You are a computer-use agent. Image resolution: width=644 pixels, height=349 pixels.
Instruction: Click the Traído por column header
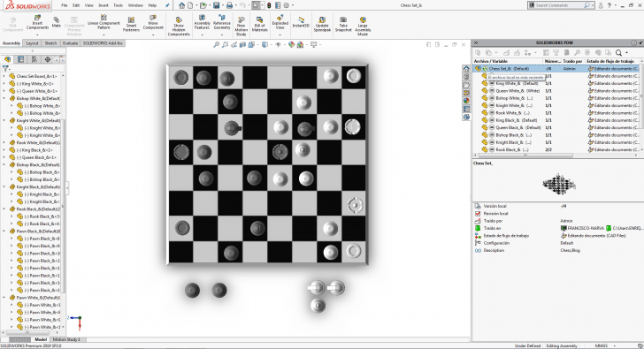tap(572, 61)
